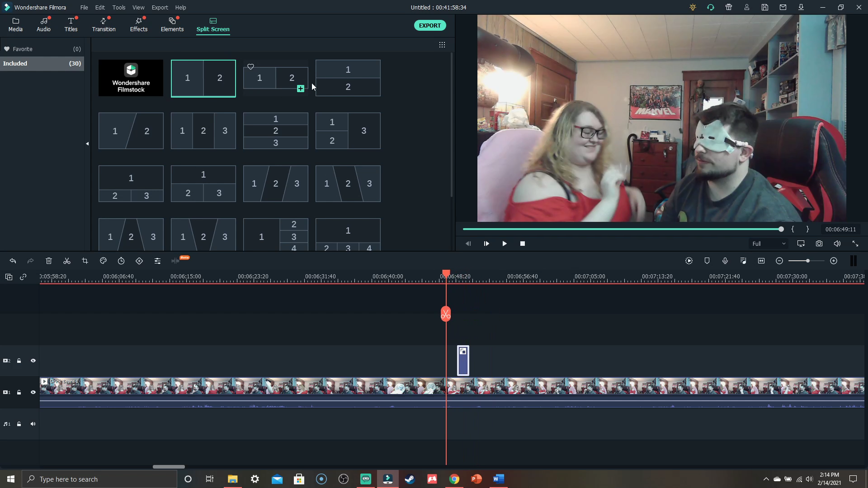Open the Speed timer tool
Viewport: 868px width, 488px height.
[x=121, y=261]
